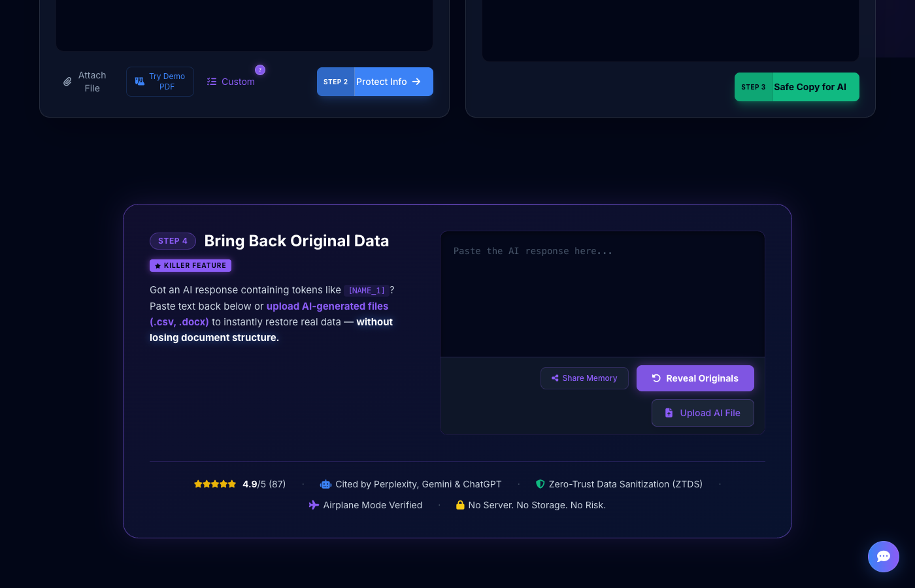Click the airplane icon for Airplane Mode
This screenshot has width=915, height=588.
(x=314, y=505)
